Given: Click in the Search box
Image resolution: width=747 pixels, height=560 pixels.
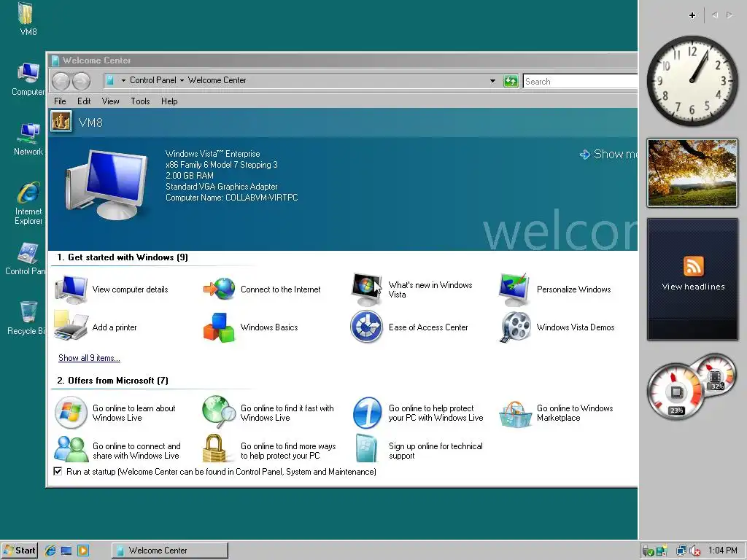Looking at the screenshot, I should point(580,82).
